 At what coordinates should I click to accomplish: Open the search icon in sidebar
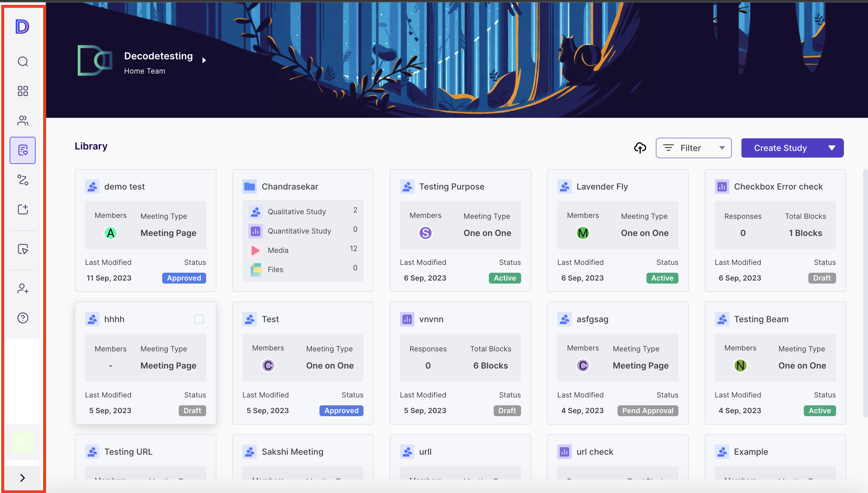(x=23, y=61)
